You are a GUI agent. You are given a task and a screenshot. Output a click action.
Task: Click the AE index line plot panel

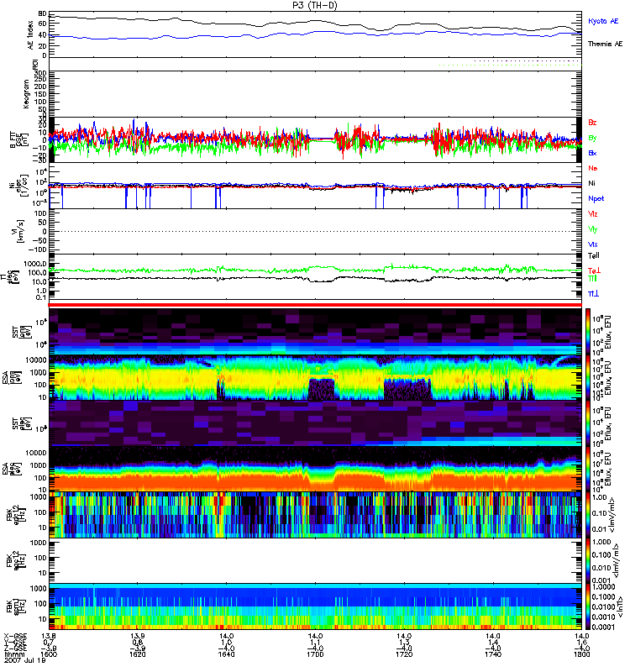315,34
